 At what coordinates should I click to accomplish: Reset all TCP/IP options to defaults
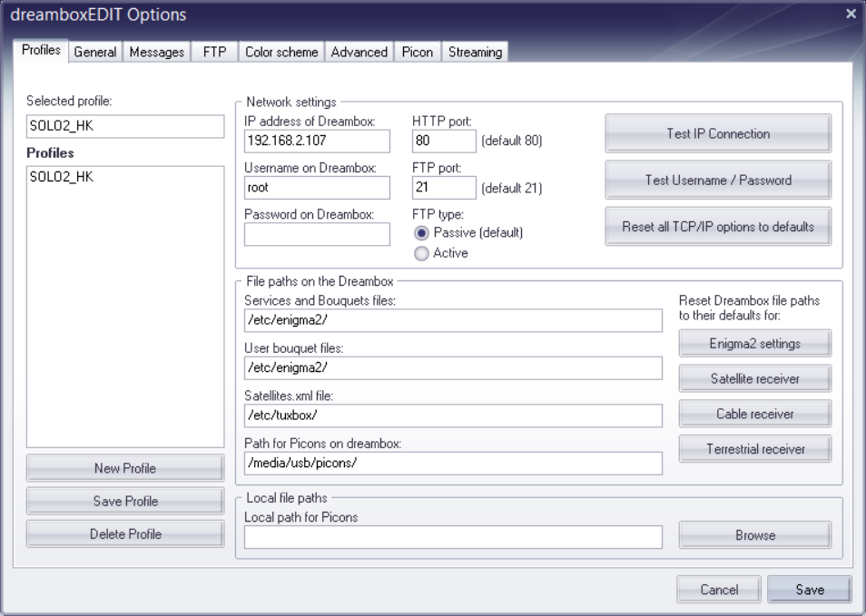point(718,226)
